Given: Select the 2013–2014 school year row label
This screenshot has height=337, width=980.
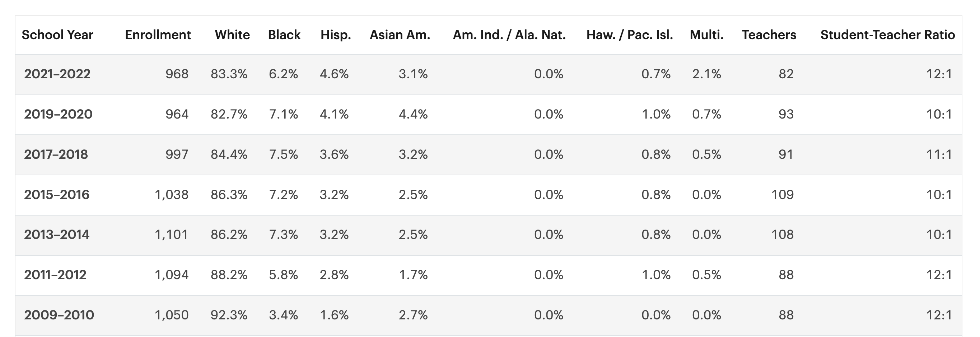Looking at the screenshot, I should 57,235.
